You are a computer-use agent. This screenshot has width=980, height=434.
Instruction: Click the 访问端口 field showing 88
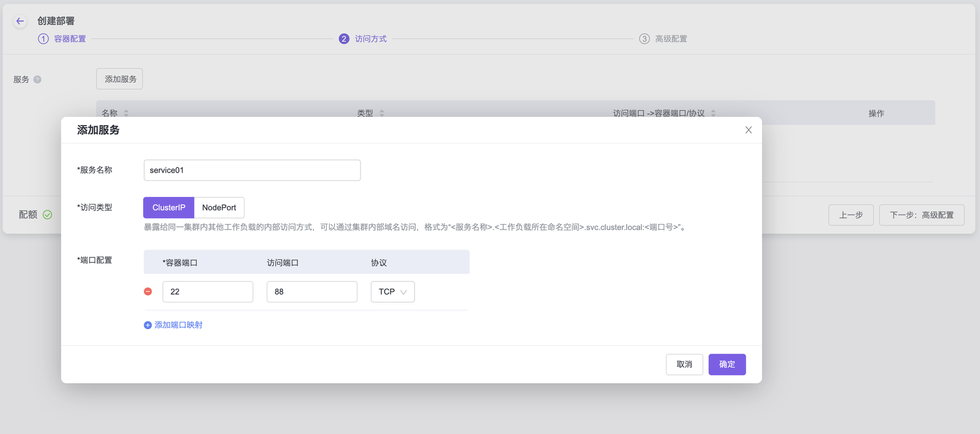click(311, 292)
